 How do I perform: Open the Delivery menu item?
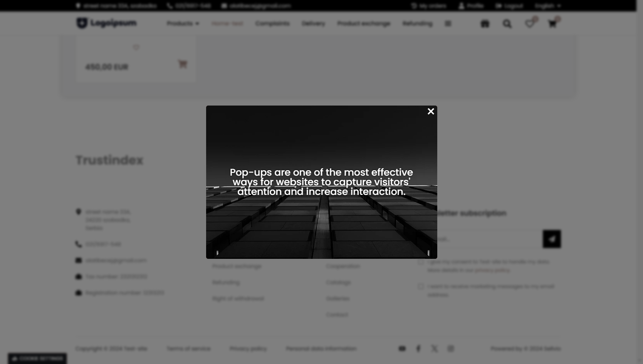pos(313,23)
